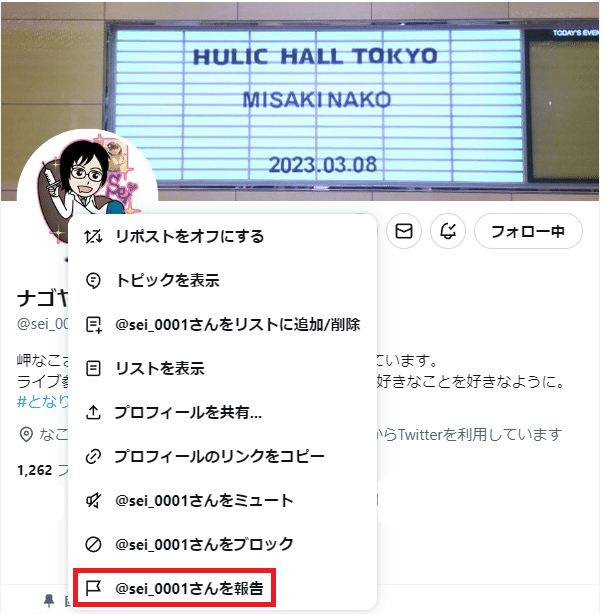Toggle notifications bell for this account
This screenshot has width=604, height=614.
[x=448, y=231]
